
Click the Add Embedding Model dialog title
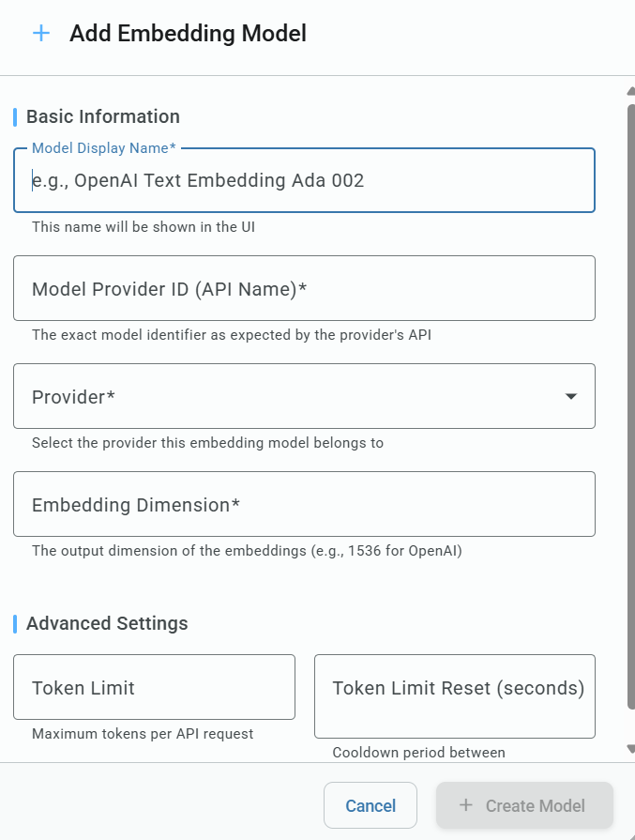pos(188,33)
